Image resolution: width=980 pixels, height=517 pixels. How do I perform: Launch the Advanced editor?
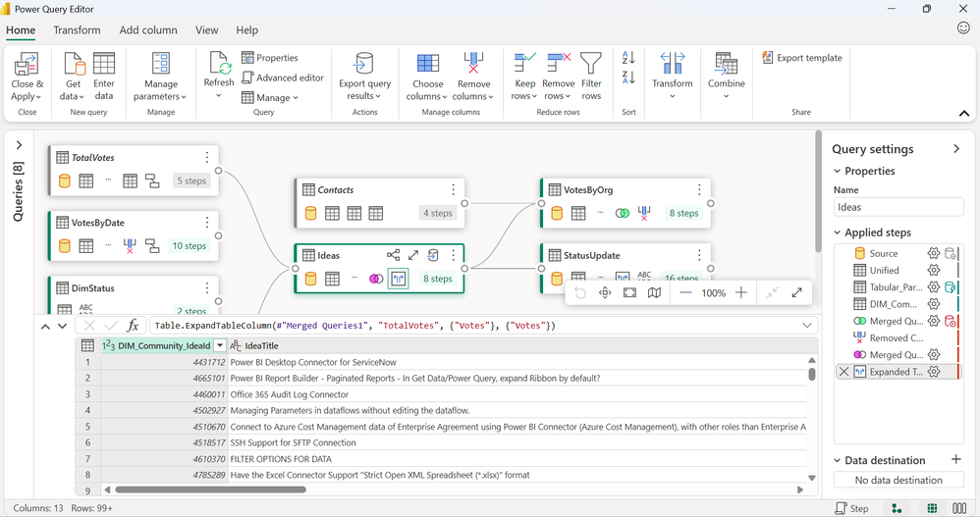click(283, 78)
